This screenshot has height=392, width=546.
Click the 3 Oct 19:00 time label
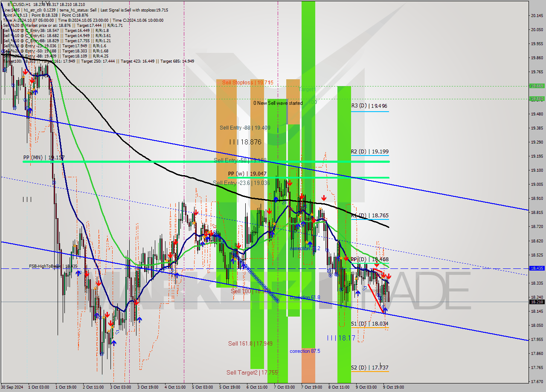click(x=148, y=387)
